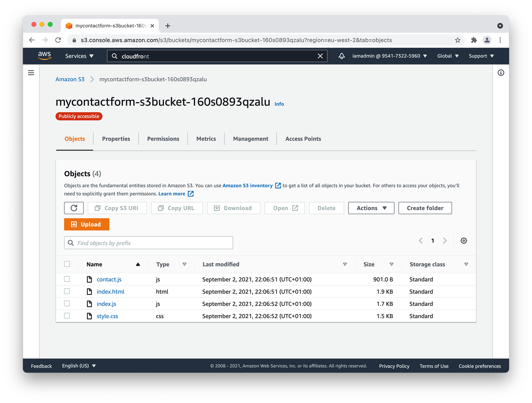
Task: Open the Actions dropdown
Action: [371, 208]
